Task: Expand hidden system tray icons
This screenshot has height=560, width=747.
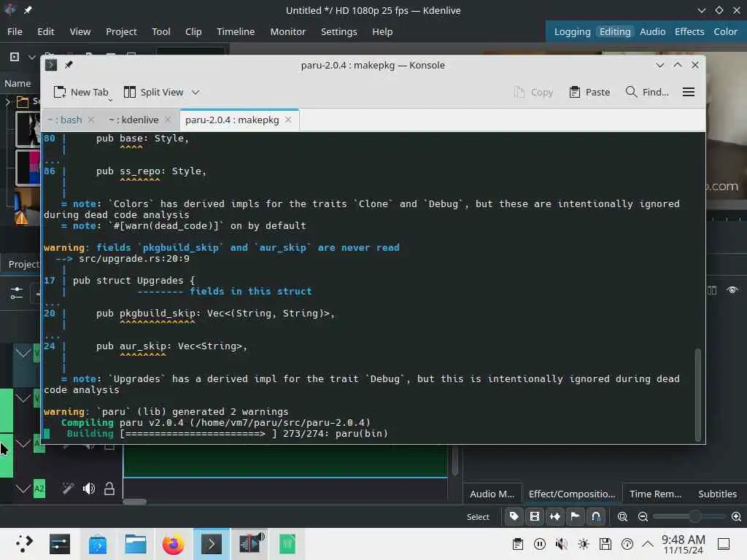Action: [648, 544]
